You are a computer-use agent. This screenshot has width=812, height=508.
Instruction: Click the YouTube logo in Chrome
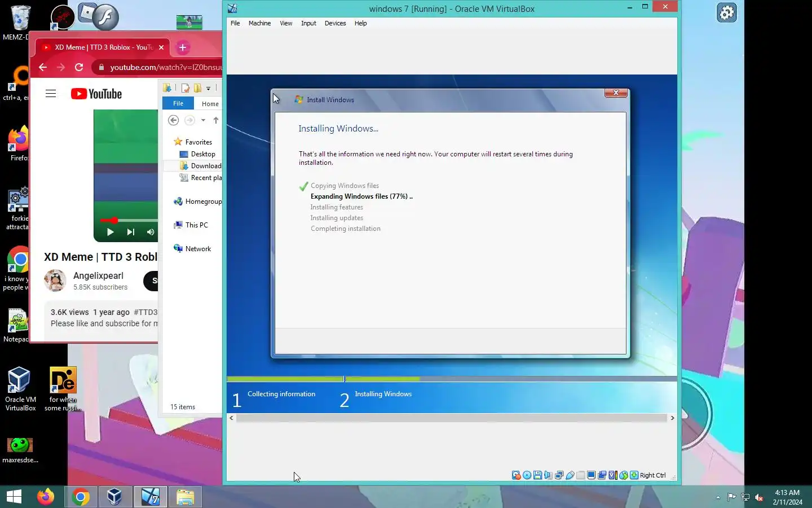coord(96,94)
